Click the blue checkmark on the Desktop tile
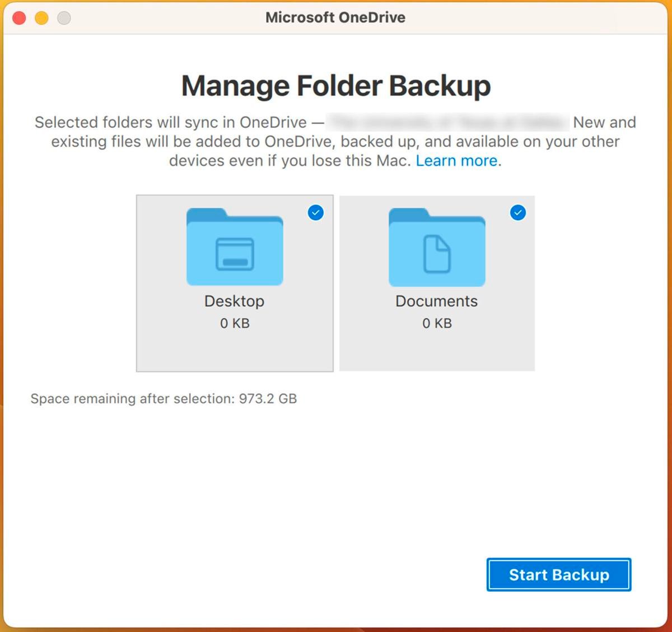672x632 pixels. pos(315,212)
